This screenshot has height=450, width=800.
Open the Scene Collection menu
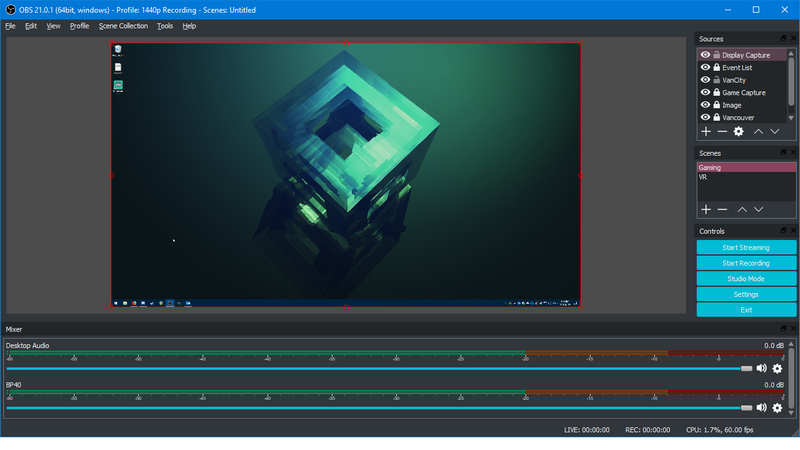tap(123, 26)
